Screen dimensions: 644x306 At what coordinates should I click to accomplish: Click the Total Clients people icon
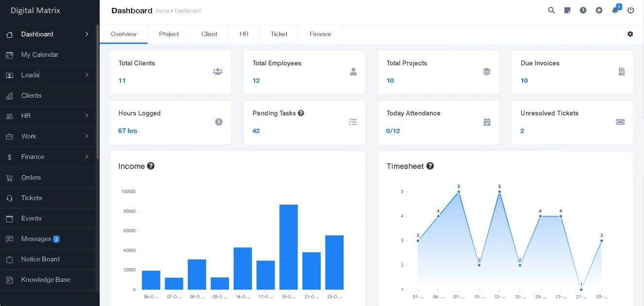(218, 72)
